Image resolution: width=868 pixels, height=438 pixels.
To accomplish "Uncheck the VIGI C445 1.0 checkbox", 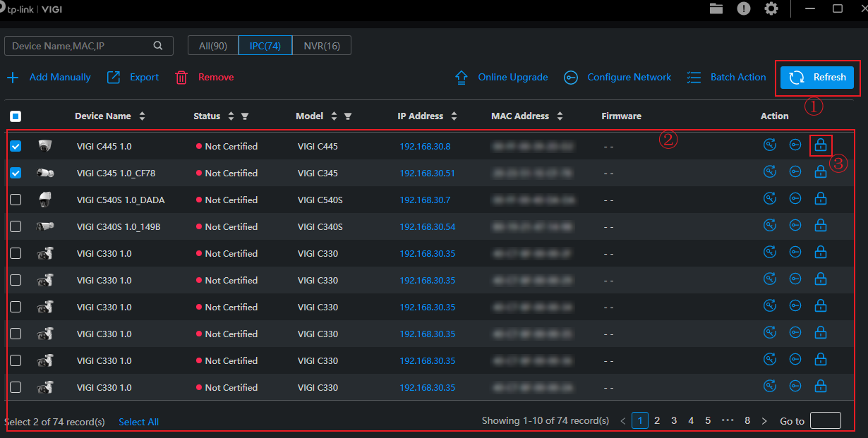I will click(x=16, y=146).
